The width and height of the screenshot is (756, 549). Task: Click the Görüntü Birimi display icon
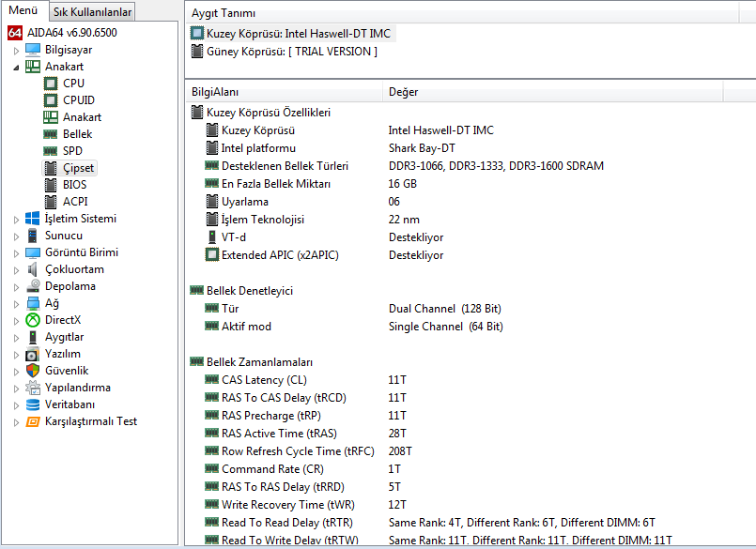click(x=33, y=252)
